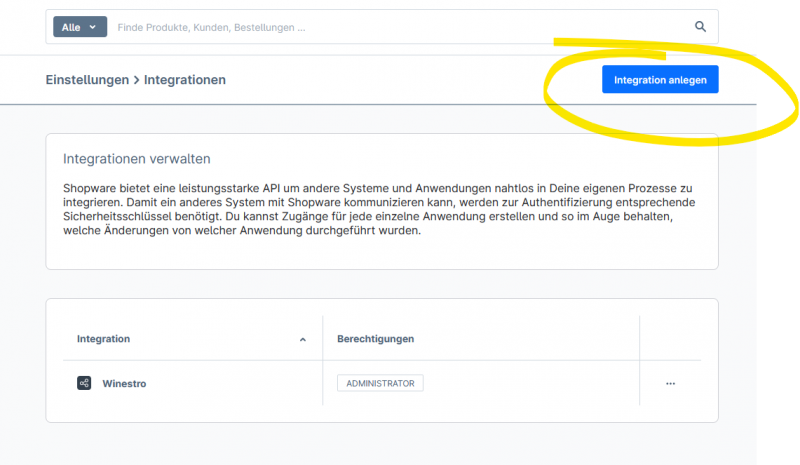Open the Winestro integration entry
This screenshot has width=800, height=465.
124,383
